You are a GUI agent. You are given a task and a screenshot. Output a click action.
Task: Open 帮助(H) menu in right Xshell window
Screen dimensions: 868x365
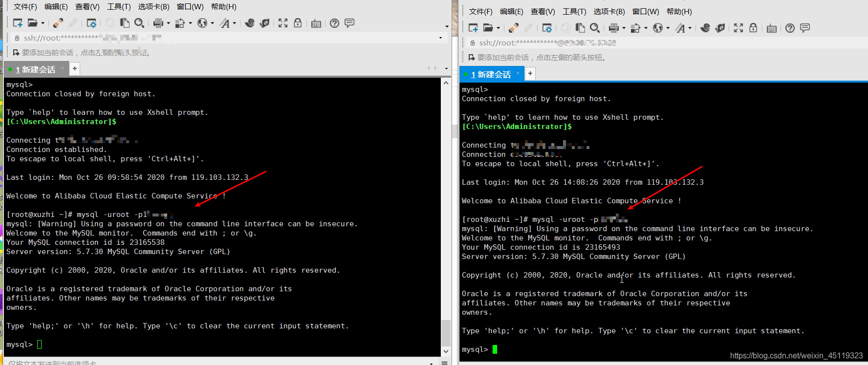tap(679, 12)
